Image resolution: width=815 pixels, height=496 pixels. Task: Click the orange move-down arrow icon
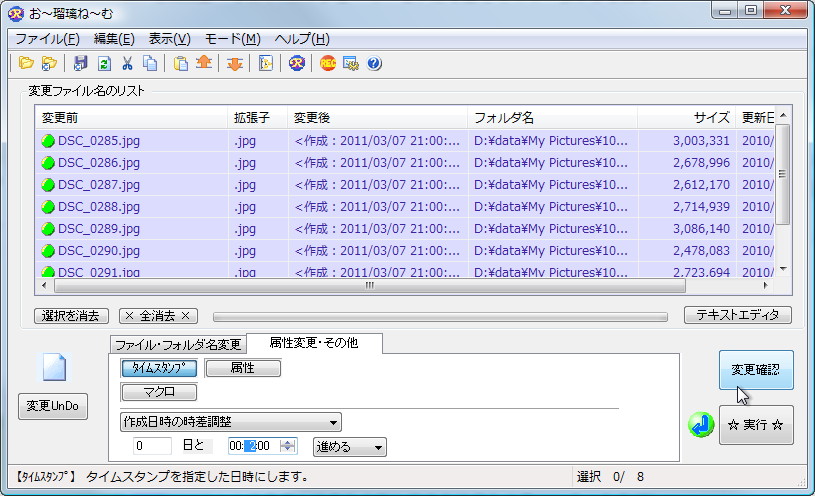click(x=235, y=63)
